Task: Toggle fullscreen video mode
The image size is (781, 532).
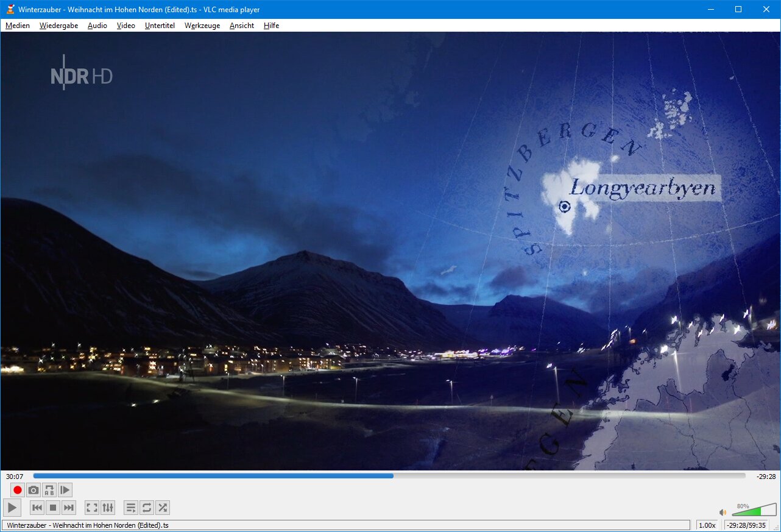Action: pyautogui.click(x=92, y=508)
